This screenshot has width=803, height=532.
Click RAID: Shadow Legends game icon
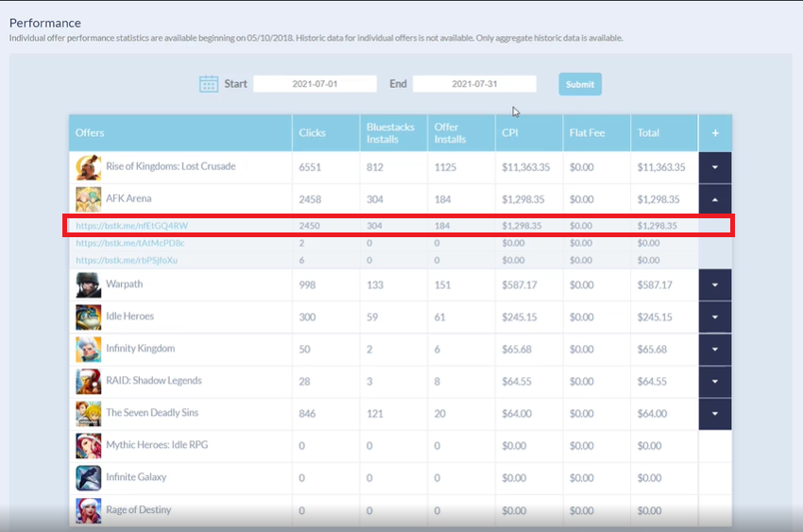click(x=89, y=382)
